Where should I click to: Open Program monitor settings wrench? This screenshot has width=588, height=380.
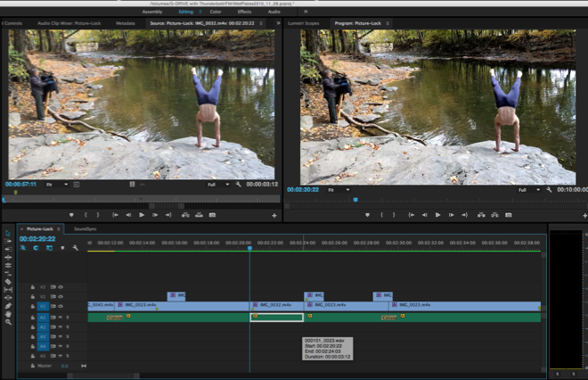point(549,190)
